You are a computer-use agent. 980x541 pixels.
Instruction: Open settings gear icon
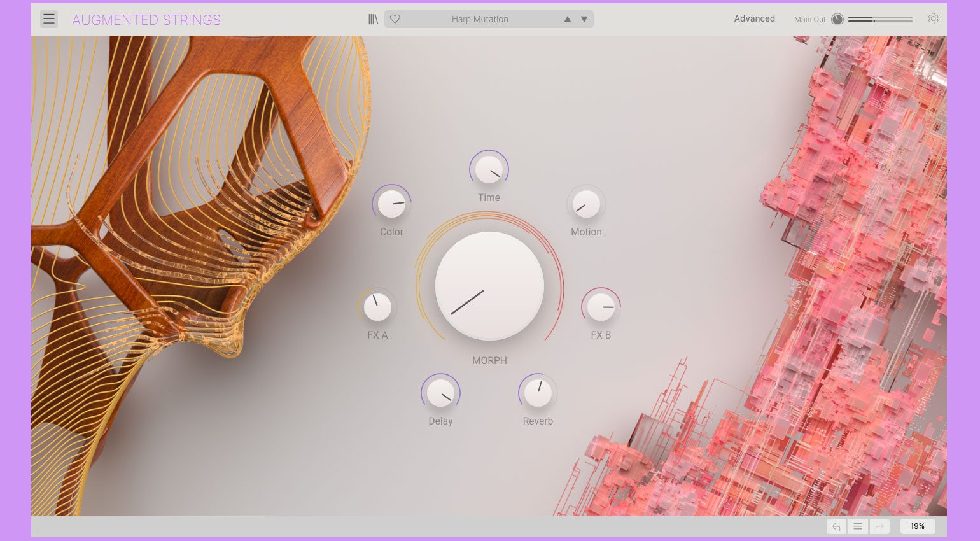coord(933,19)
